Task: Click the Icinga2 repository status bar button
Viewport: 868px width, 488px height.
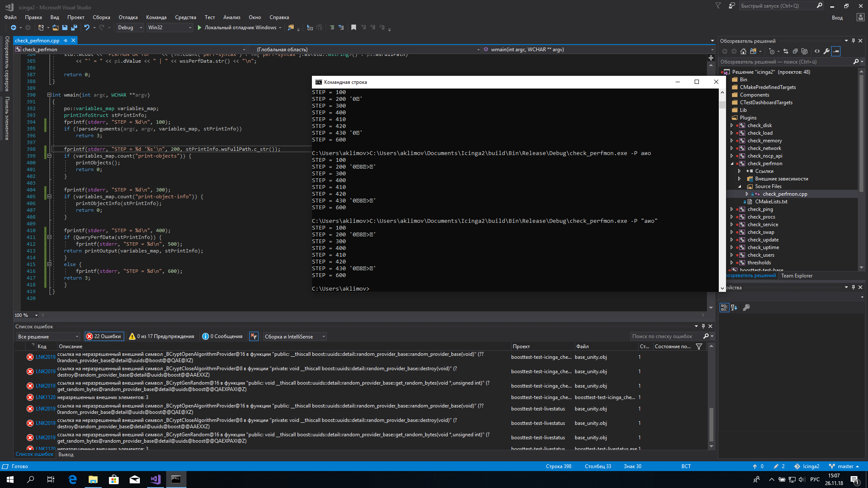Action: click(807, 466)
